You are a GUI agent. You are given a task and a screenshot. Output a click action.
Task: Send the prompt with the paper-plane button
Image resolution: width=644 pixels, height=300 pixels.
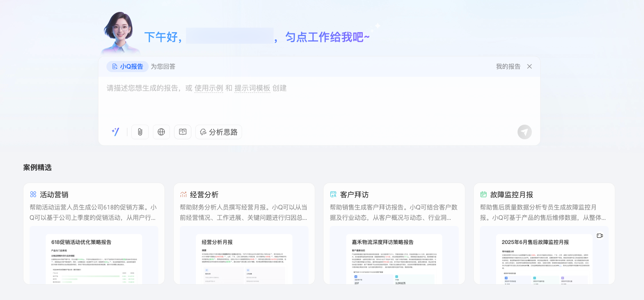(524, 132)
